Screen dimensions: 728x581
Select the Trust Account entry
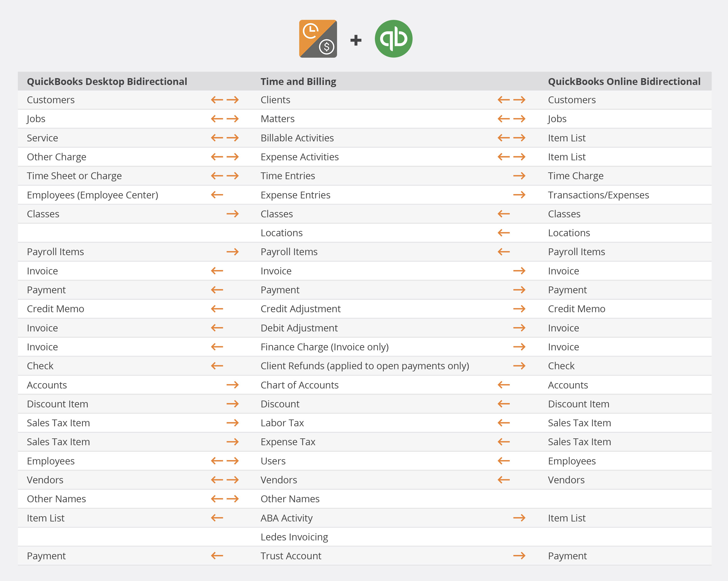coord(291,556)
